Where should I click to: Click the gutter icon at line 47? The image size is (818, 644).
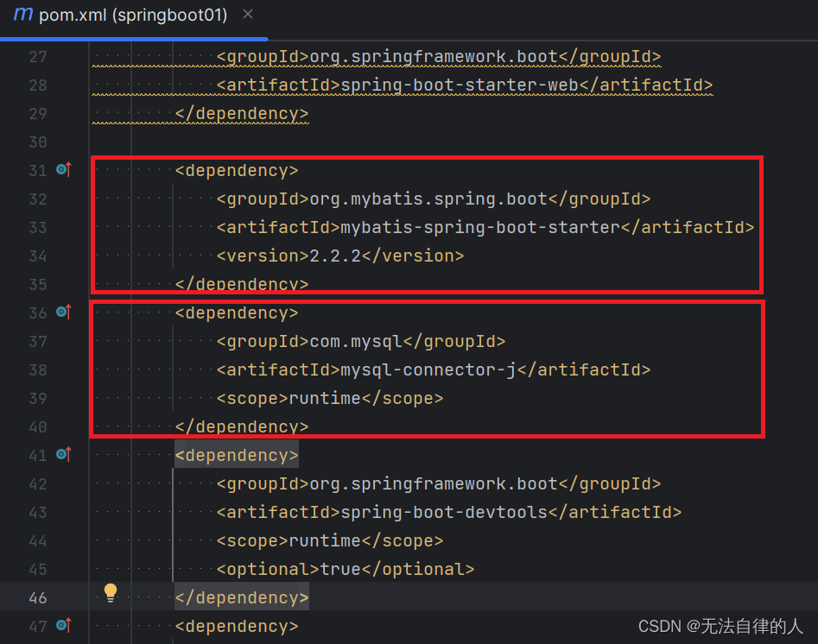(63, 626)
